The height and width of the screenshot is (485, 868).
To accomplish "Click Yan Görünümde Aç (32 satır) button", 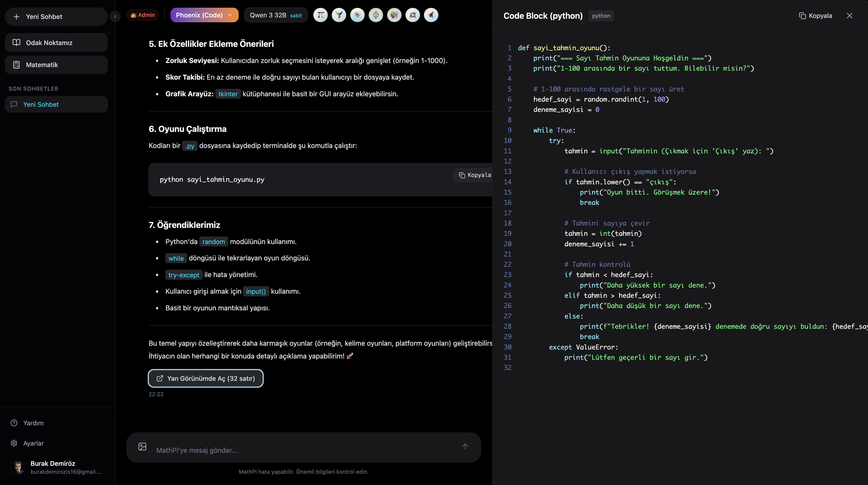I will pos(206,378).
